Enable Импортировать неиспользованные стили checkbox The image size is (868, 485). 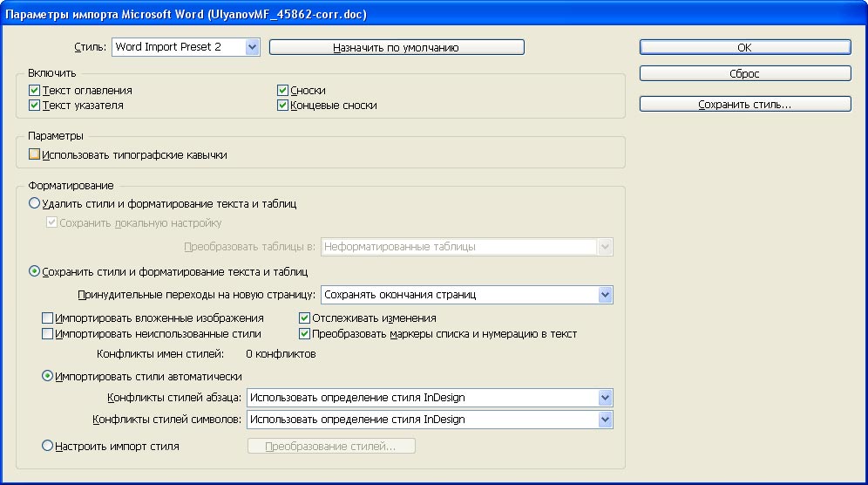coord(48,334)
